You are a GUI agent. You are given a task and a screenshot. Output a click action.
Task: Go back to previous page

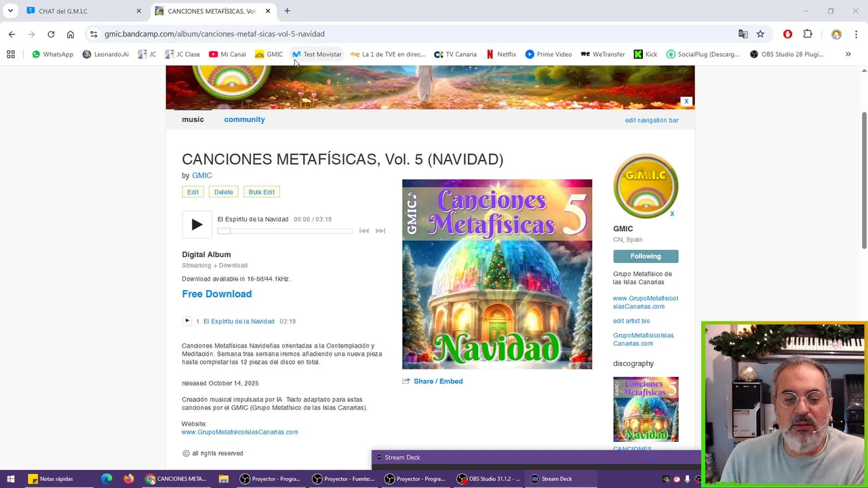pos(12,34)
